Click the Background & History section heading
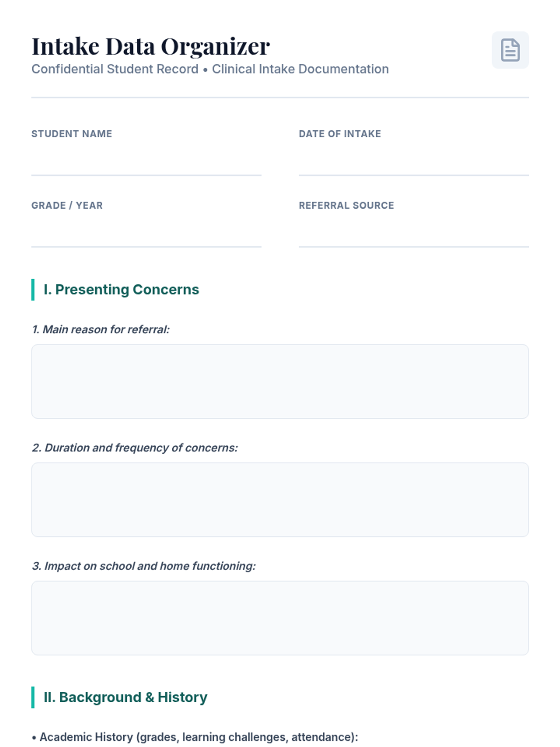560x747 pixels. 126,697
